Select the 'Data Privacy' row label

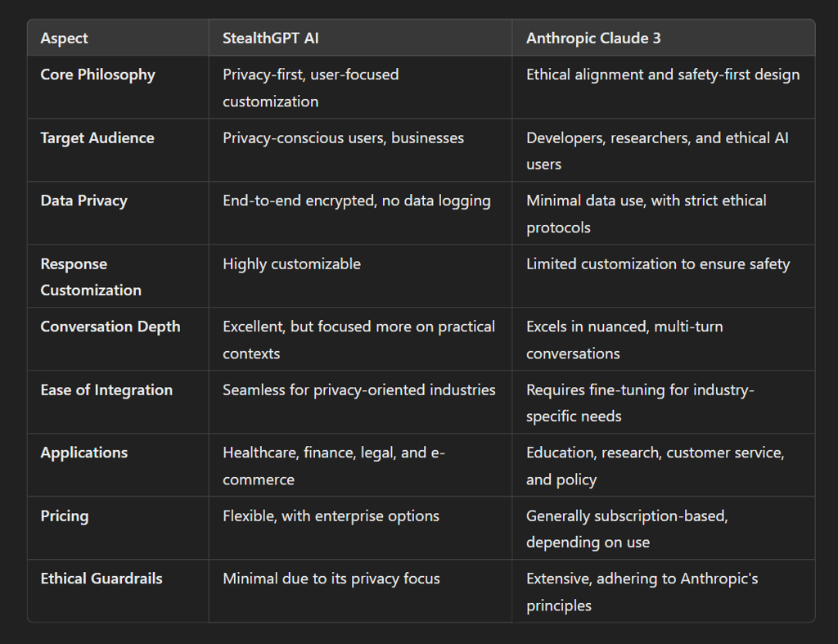pyautogui.click(x=84, y=201)
